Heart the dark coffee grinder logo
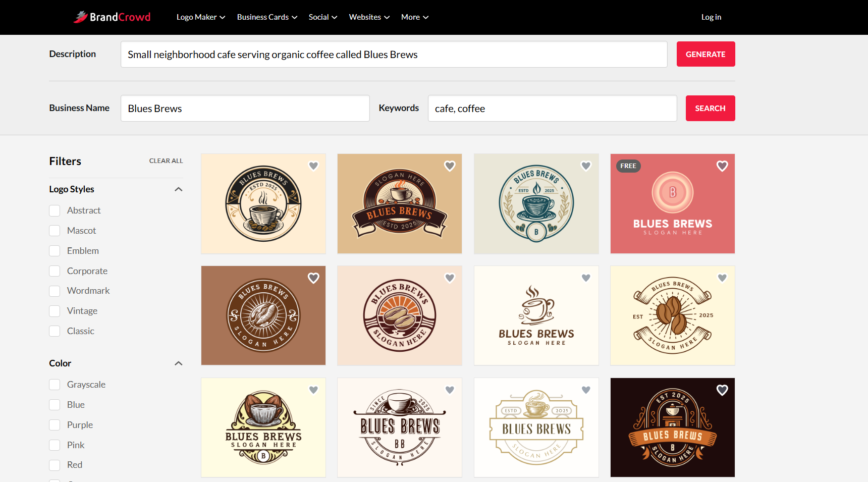868x482 pixels. [x=722, y=390]
